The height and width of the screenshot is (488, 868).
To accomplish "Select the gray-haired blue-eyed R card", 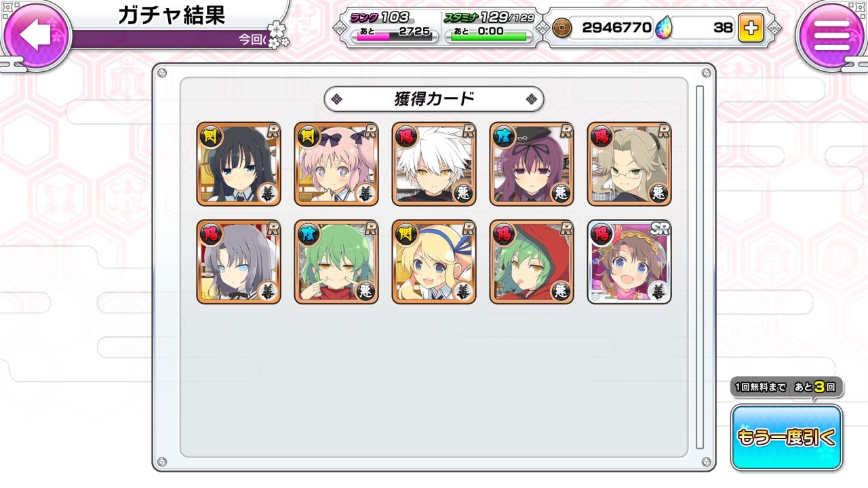I will tap(239, 262).
